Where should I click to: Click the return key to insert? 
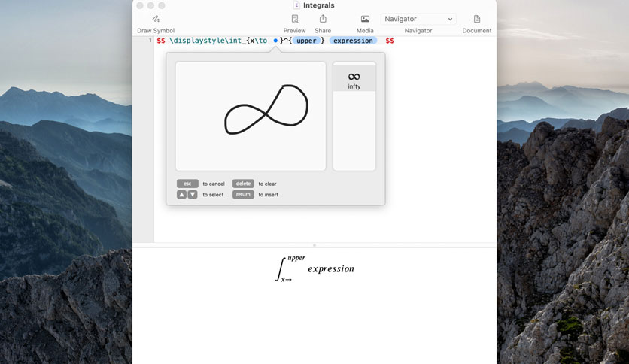pyautogui.click(x=243, y=195)
